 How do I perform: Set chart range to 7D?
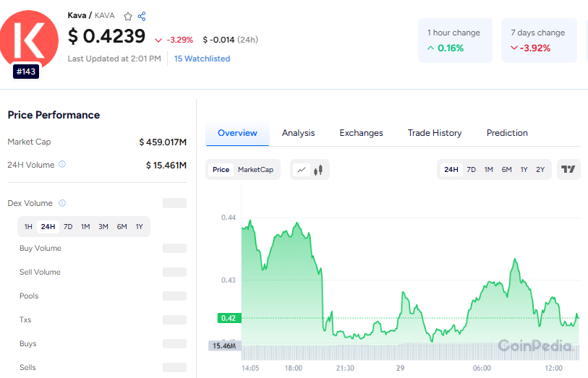[x=472, y=170]
